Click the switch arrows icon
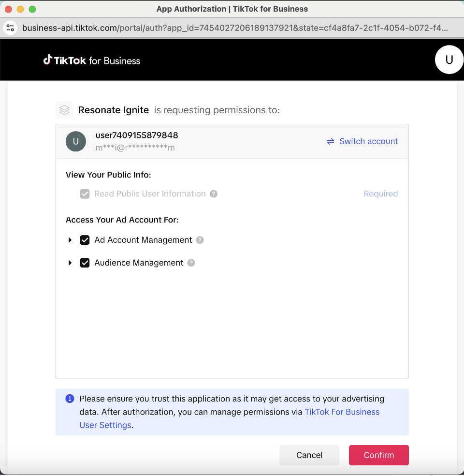Viewport: 464px width, 476px height. coord(330,141)
